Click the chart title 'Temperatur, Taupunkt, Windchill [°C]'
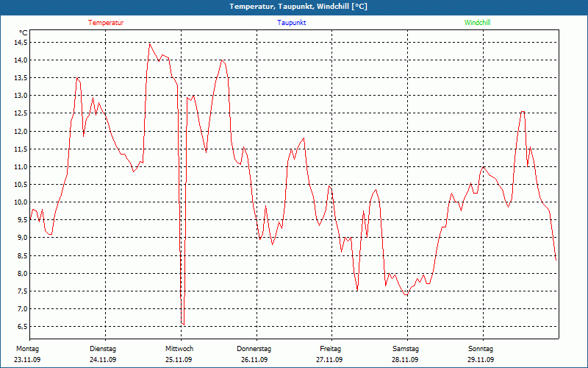This screenshot has height=368, width=588. click(298, 7)
